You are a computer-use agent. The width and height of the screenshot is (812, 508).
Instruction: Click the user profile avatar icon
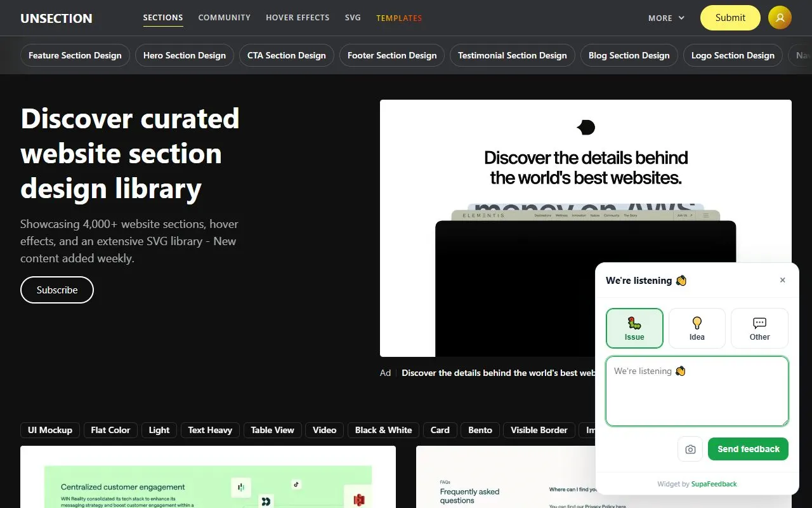780,18
